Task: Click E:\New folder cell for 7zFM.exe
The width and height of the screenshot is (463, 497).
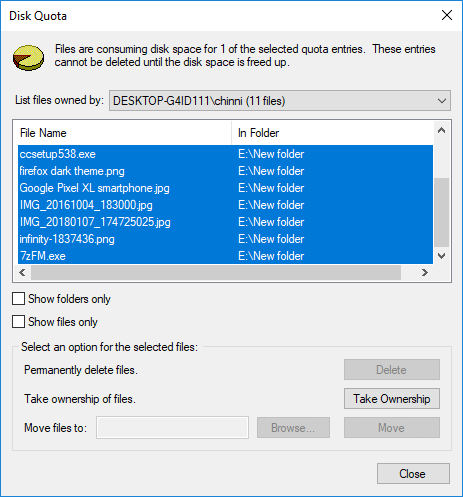Action: pos(271,256)
